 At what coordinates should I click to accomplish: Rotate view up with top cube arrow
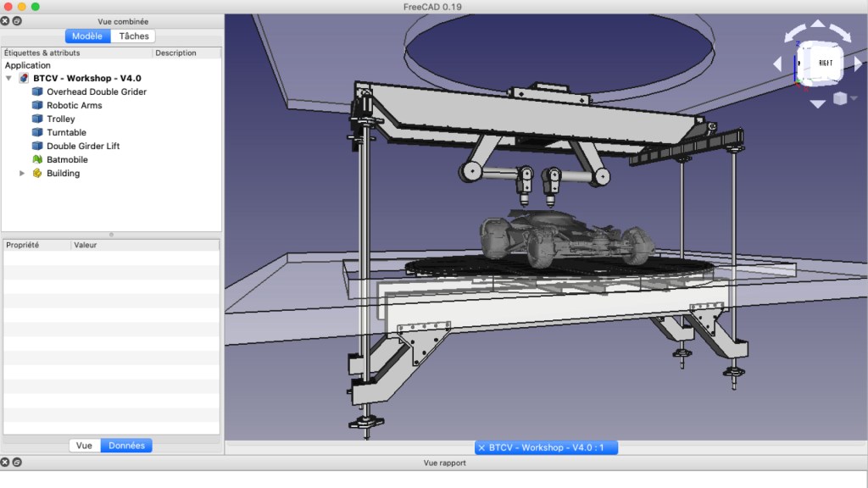point(818,25)
